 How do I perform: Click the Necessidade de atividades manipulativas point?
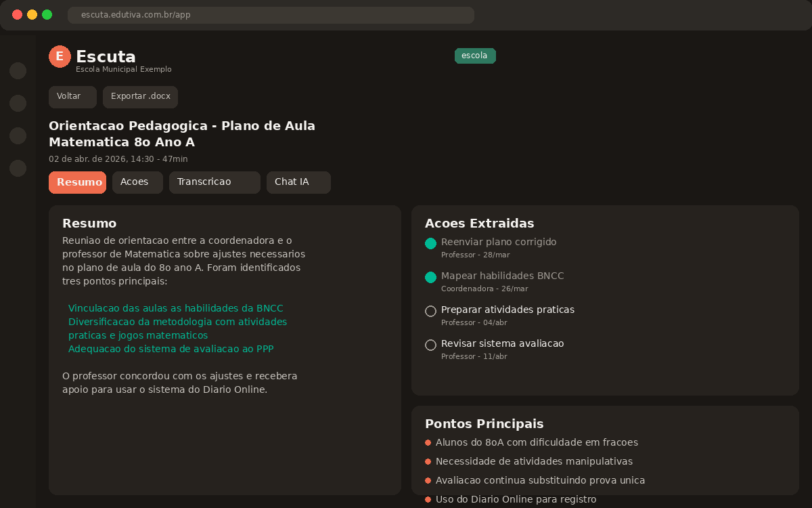tap(534, 461)
